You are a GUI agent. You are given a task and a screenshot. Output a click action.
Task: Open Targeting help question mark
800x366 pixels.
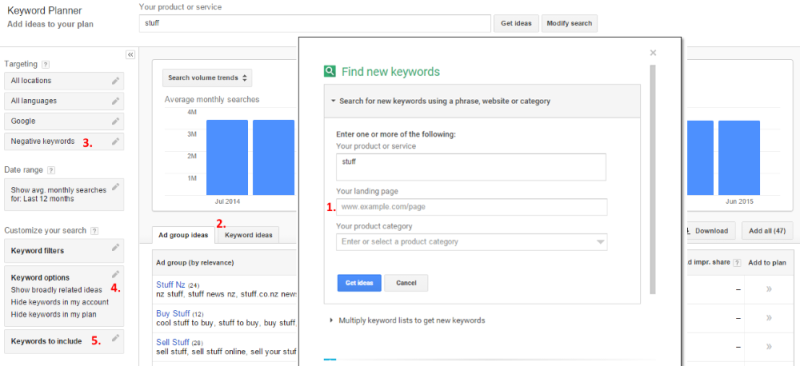click(x=45, y=64)
